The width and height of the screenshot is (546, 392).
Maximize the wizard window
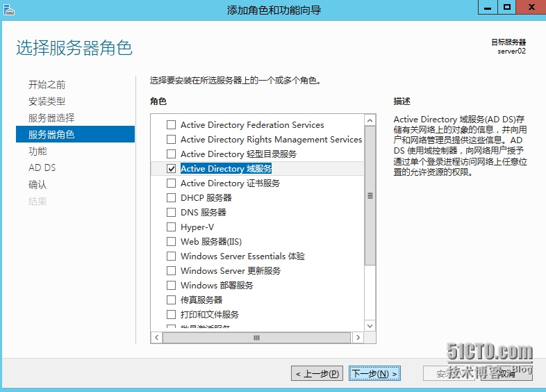pos(506,8)
